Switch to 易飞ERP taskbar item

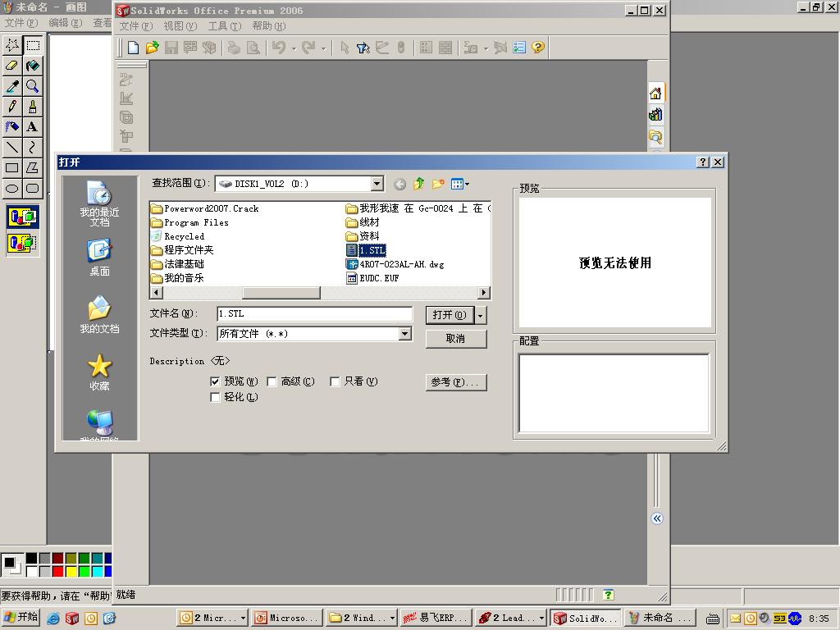pos(436,618)
